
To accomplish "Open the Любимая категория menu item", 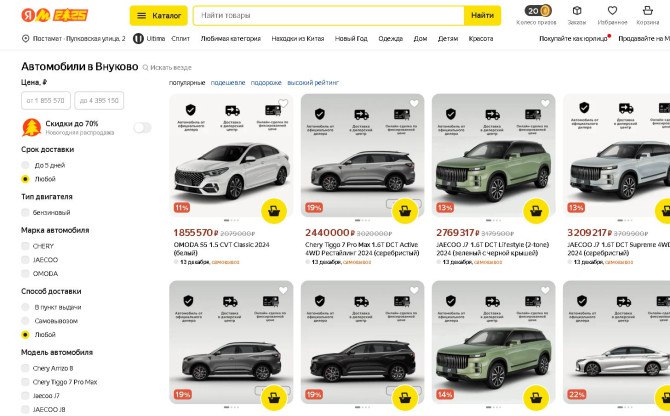I will tap(230, 38).
